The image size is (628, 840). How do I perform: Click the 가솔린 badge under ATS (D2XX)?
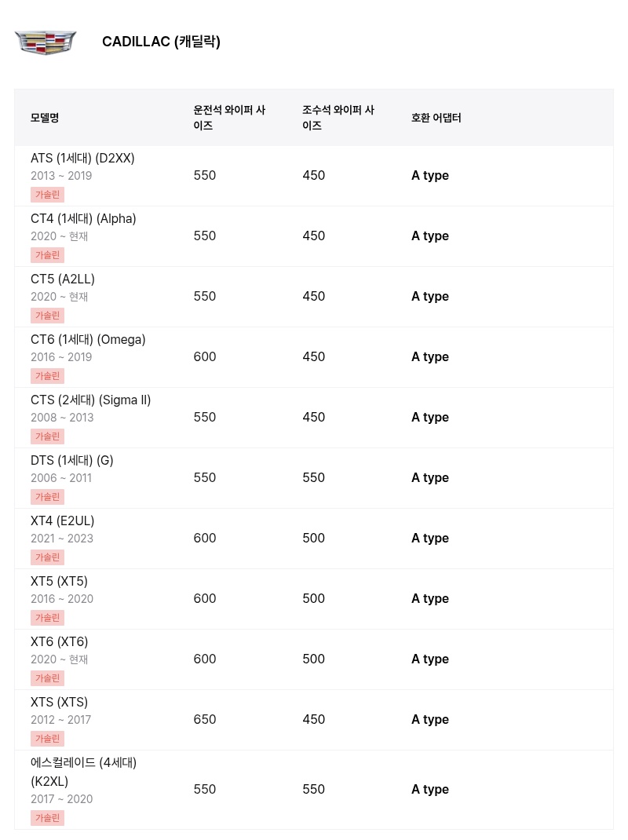[47, 195]
